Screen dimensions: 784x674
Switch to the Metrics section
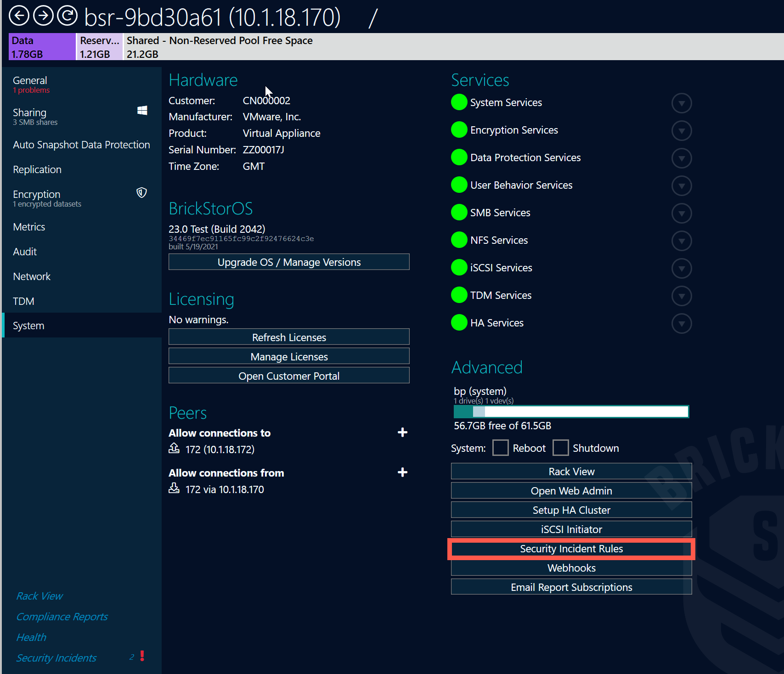coord(29,226)
